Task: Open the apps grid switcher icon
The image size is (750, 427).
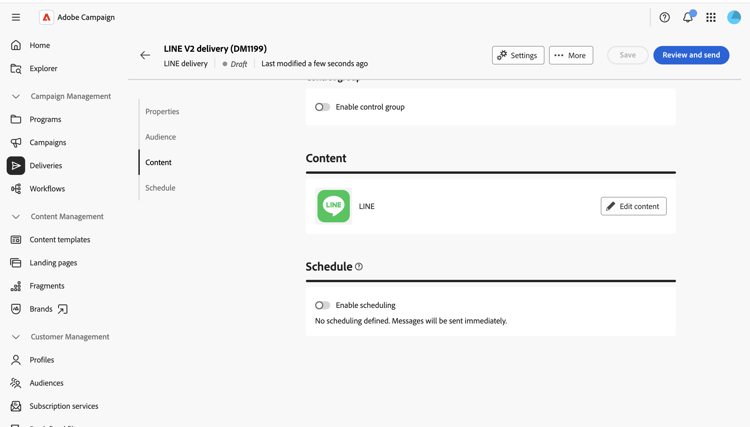Action: [711, 17]
